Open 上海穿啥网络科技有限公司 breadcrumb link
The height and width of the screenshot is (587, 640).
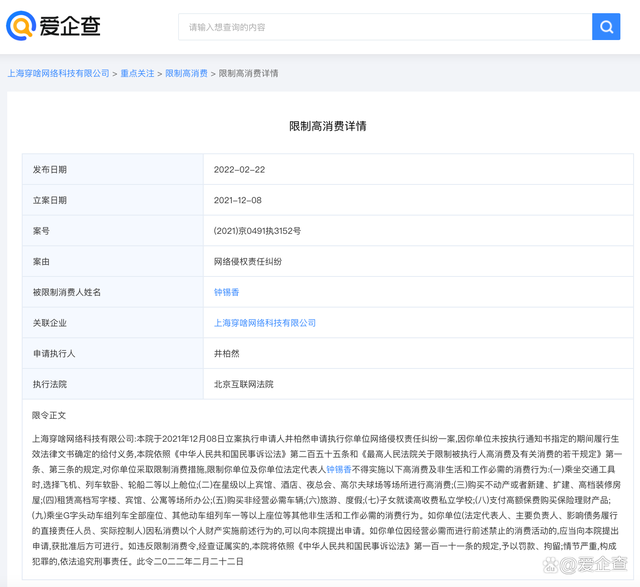(x=58, y=73)
